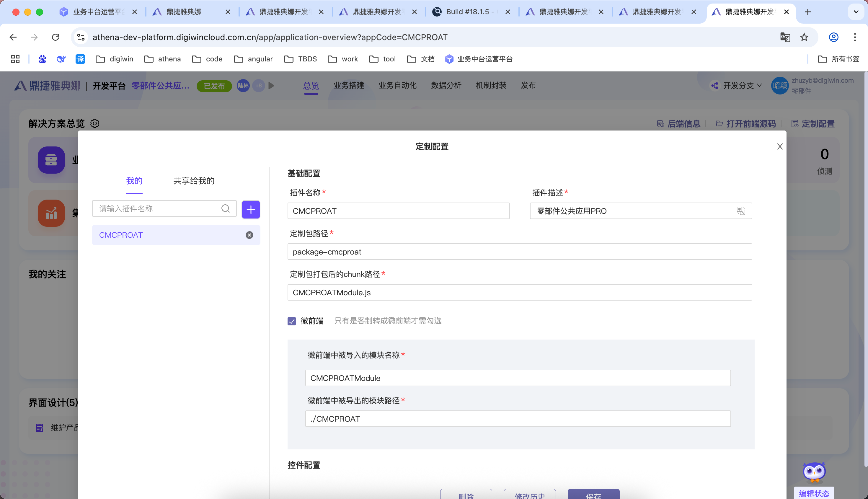Click the site information icon in address bar
868x499 pixels.
pos(81,37)
